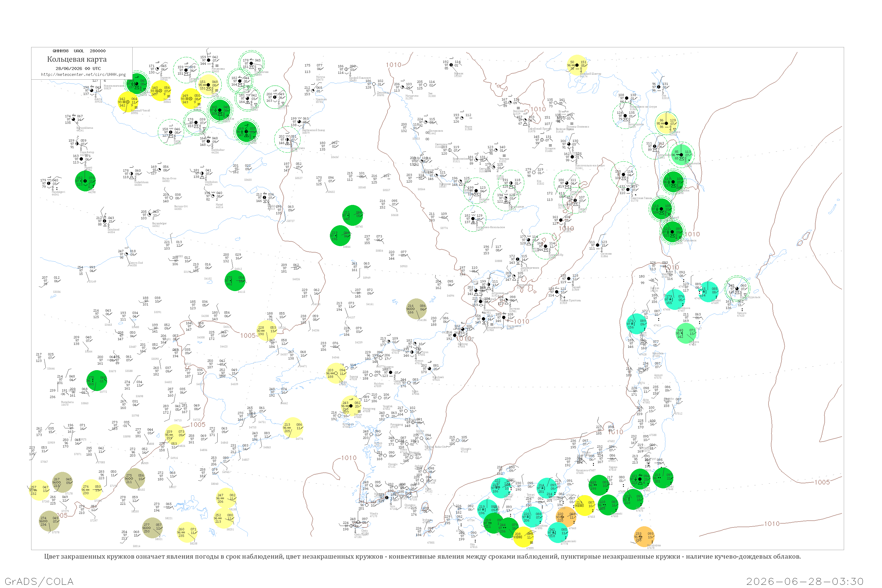Click the station label "Владивосток"
This screenshot has width=882, height=588.
click(494, 328)
